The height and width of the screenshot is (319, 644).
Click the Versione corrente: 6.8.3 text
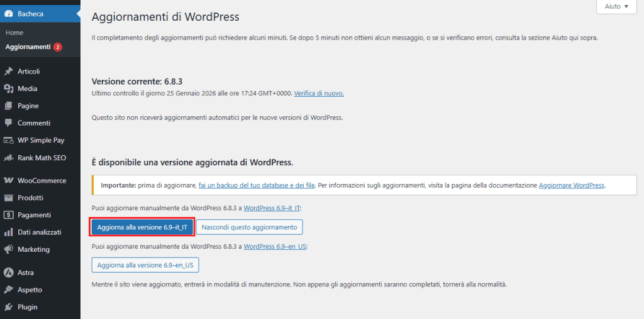pyautogui.click(x=136, y=81)
